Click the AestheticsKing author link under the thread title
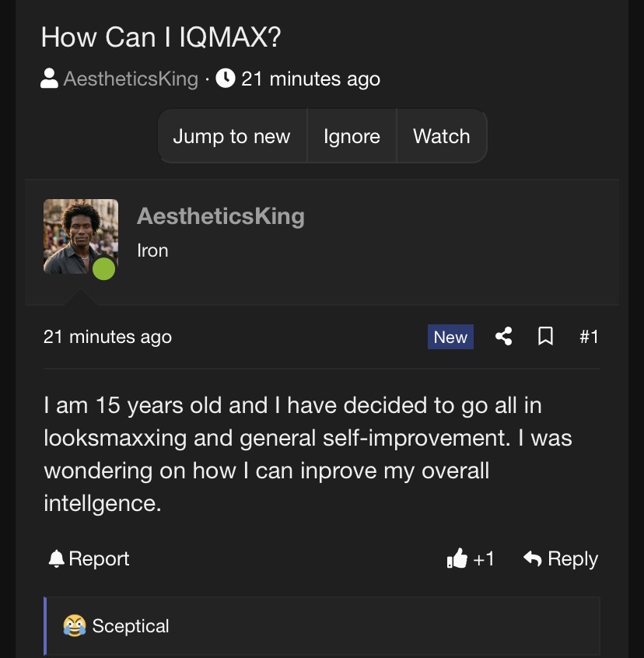 coord(131,79)
